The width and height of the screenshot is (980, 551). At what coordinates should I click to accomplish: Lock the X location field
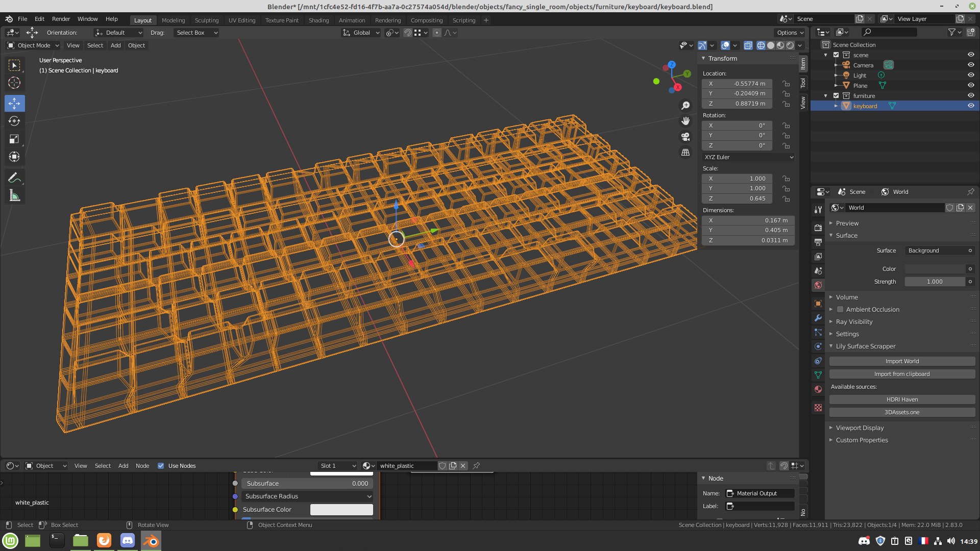(x=786, y=84)
